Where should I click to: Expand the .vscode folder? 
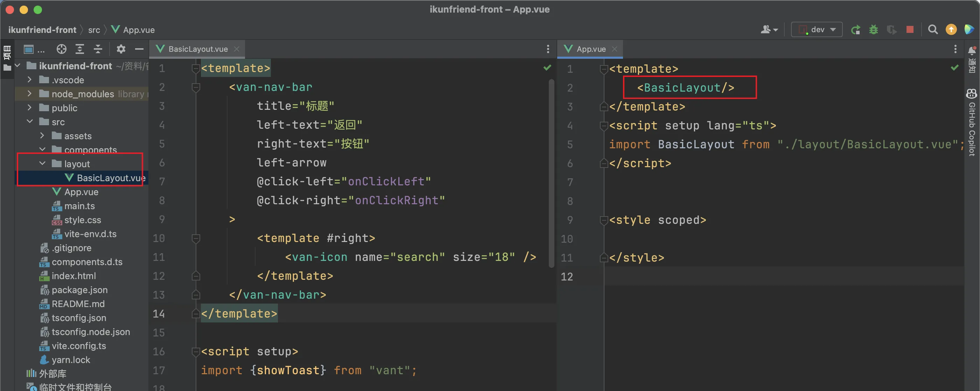[x=30, y=80]
